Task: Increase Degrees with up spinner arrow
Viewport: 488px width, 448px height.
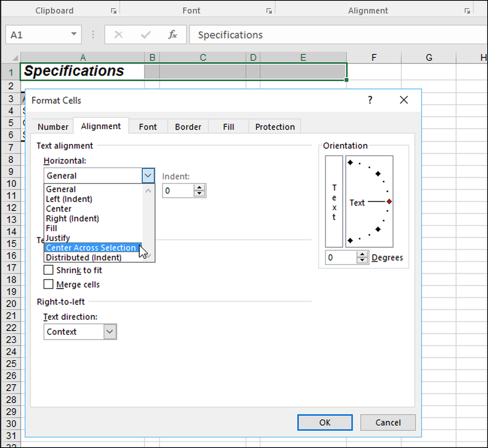Action: coord(362,254)
